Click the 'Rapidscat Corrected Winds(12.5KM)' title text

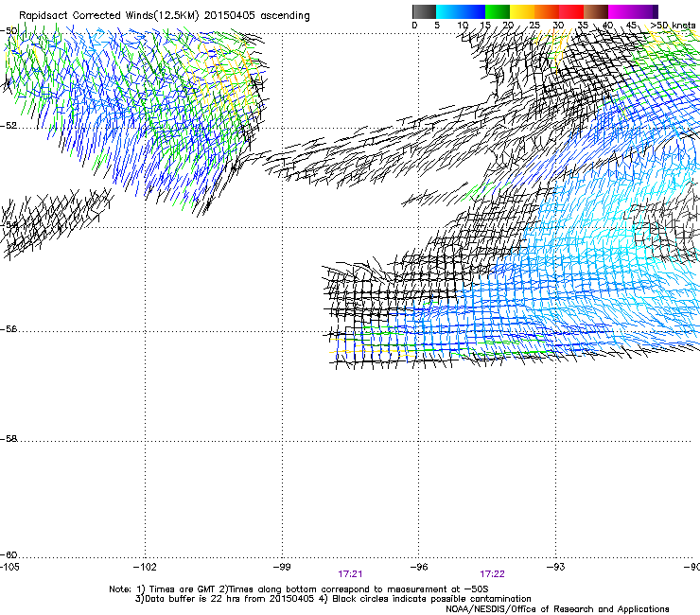109,16
